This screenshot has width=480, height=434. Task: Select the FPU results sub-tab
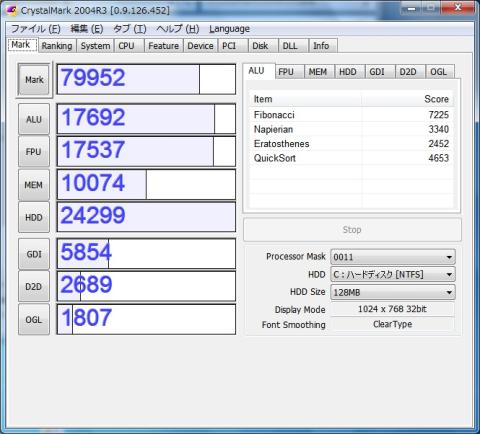click(289, 72)
